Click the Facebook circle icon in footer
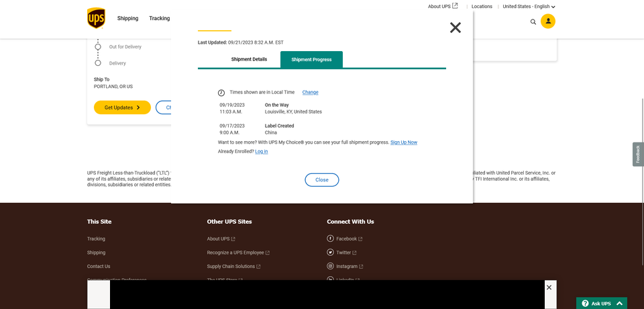The height and width of the screenshot is (309, 644). [x=330, y=238]
